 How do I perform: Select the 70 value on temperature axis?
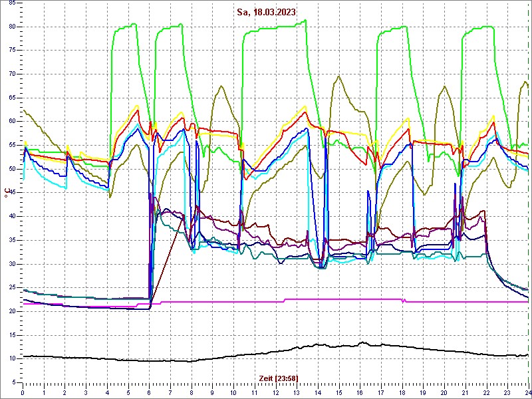tap(12, 74)
